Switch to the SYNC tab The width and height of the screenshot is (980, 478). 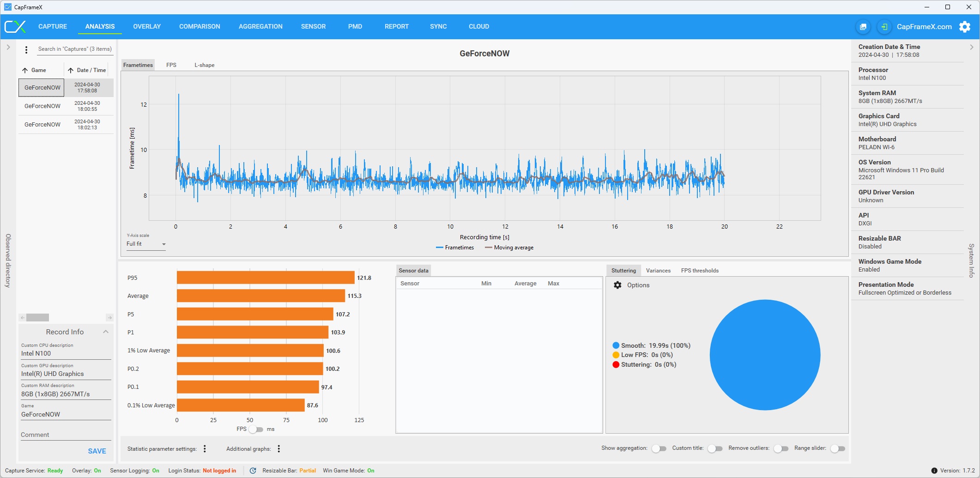tap(438, 27)
